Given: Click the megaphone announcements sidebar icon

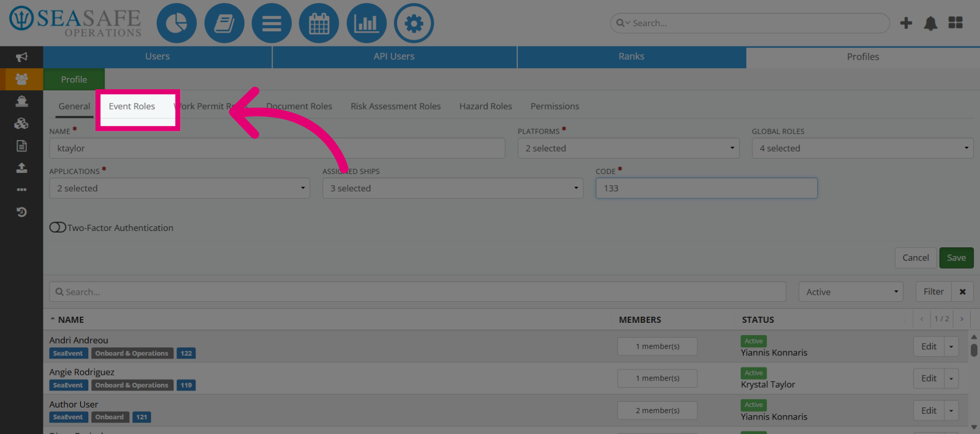Looking at the screenshot, I should point(21,57).
